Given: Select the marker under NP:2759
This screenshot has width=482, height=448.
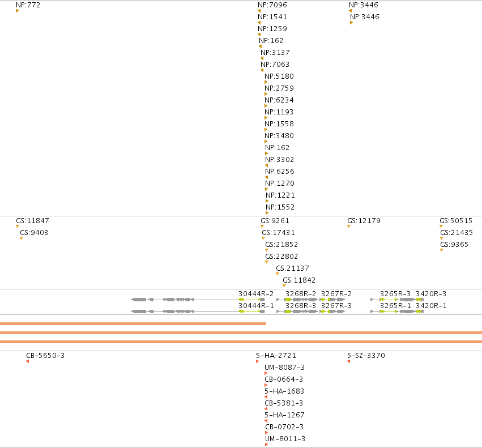Looking at the screenshot, I should point(266,94).
